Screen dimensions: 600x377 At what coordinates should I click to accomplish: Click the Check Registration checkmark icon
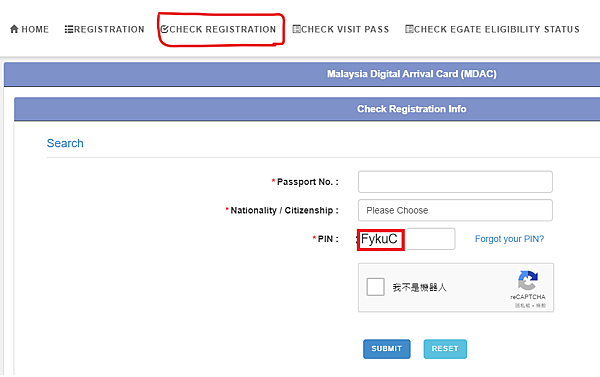pyautogui.click(x=165, y=29)
